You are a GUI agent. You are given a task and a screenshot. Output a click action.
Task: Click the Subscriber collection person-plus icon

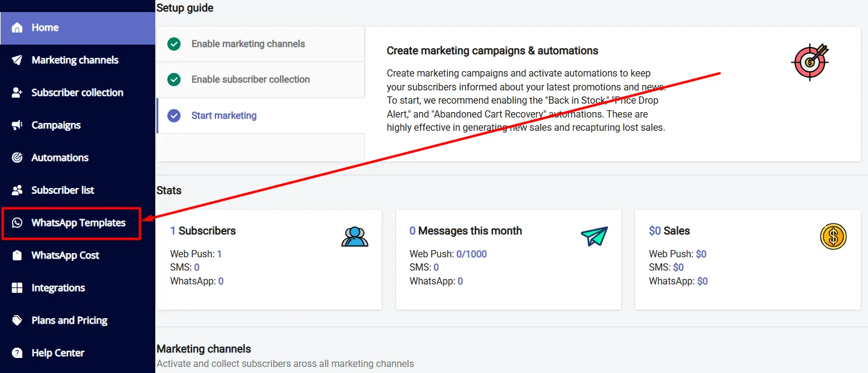(x=17, y=93)
